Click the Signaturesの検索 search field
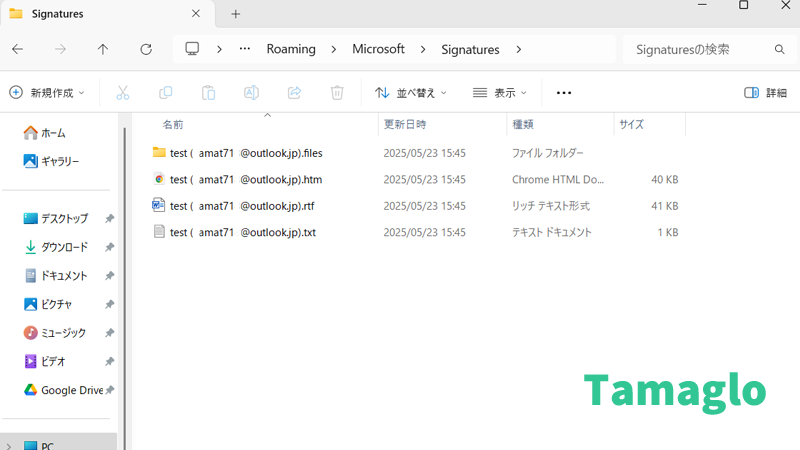This screenshot has width=800, height=450. tap(700, 49)
